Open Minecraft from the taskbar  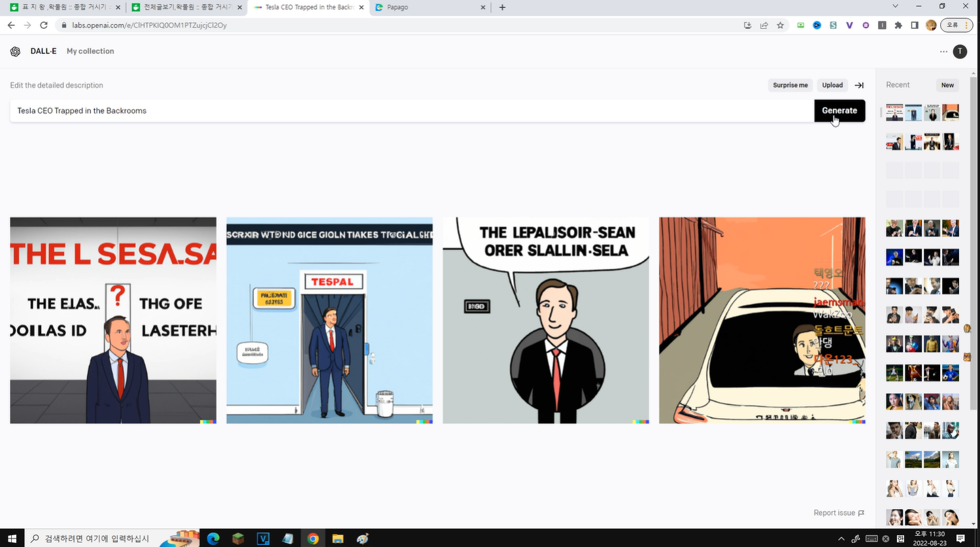click(x=238, y=538)
